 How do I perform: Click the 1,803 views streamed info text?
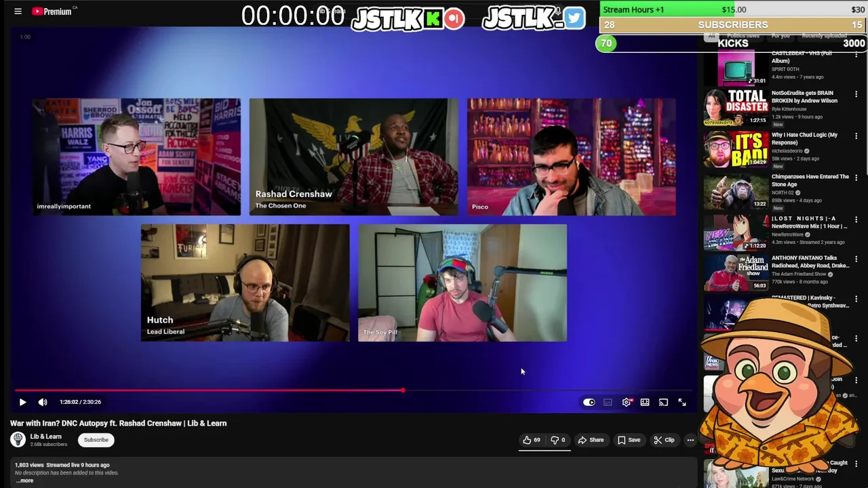[x=62, y=465]
